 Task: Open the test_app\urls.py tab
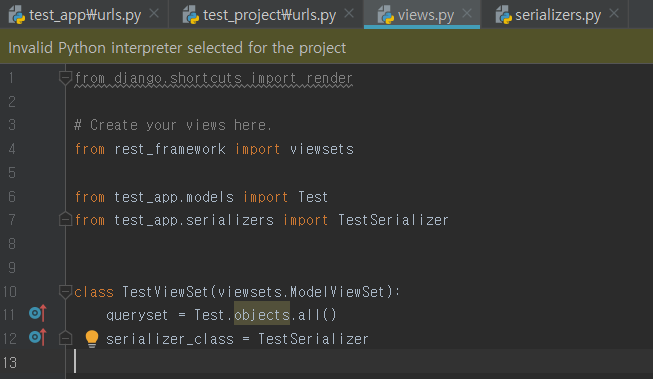[83, 15]
